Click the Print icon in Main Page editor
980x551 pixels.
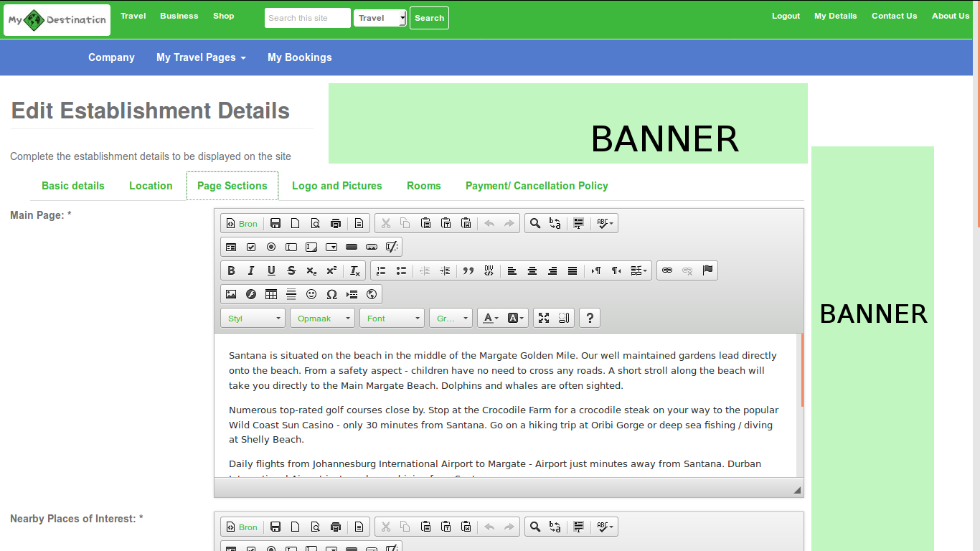tap(335, 224)
